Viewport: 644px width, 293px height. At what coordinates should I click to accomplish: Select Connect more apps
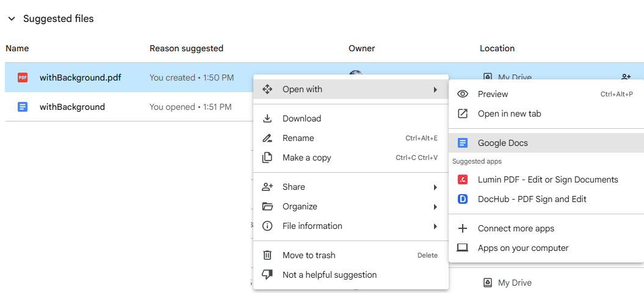pyautogui.click(x=546, y=228)
